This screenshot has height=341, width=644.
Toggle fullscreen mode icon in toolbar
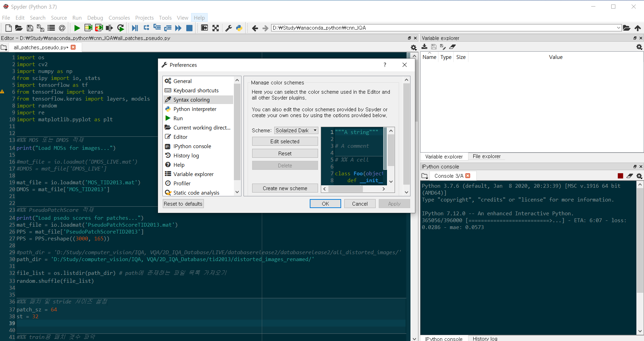pos(216,28)
